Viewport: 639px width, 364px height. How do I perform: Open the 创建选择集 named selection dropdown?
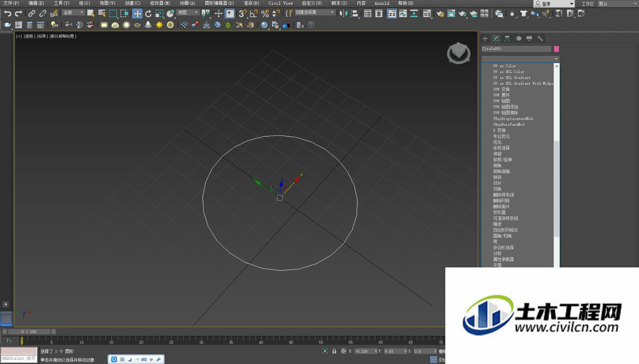tap(315, 12)
